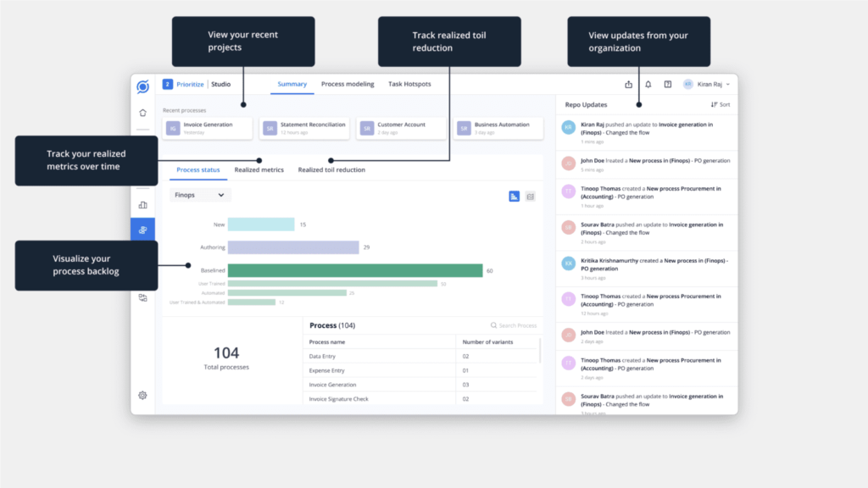The image size is (868, 488).
Task: Open the Task Hotspots tab
Action: click(x=408, y=84)
